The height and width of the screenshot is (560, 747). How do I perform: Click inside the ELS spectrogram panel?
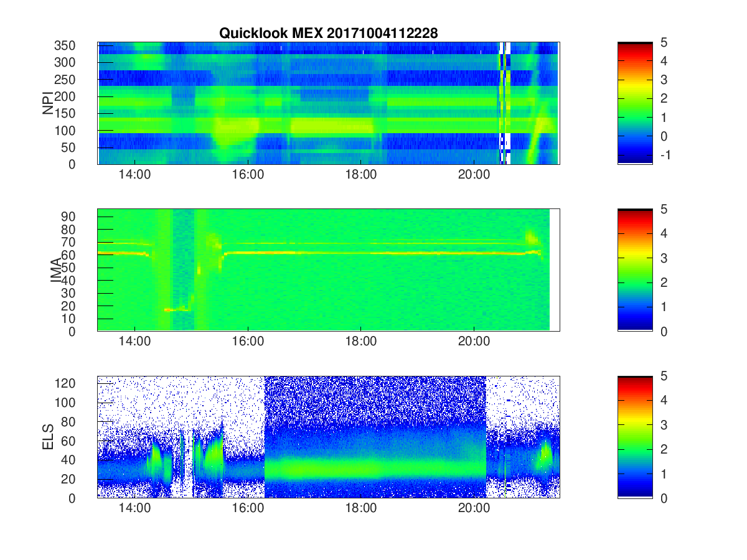point(328,437)
